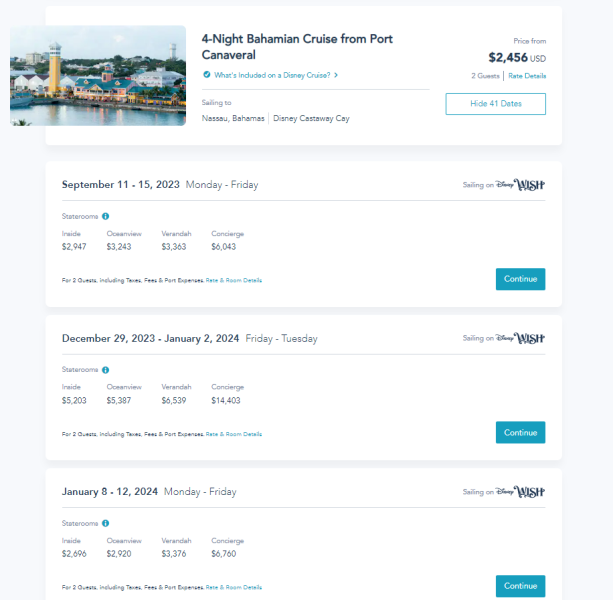The image size is (613, 600).
Task: Click Staterooms info icon for December sailing
Action: [106, 369]
